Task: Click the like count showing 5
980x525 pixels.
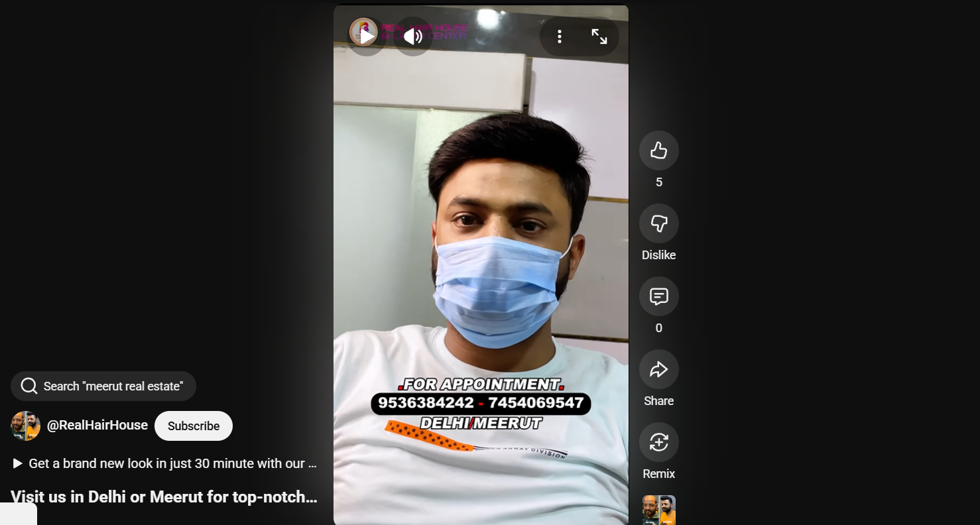Action: click(x=658, y=182)
